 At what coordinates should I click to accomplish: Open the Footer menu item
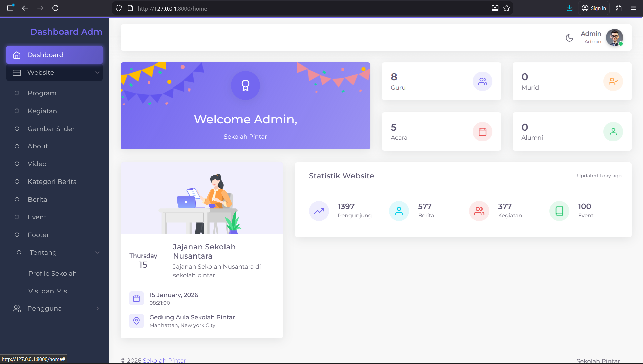coord(54,235)
